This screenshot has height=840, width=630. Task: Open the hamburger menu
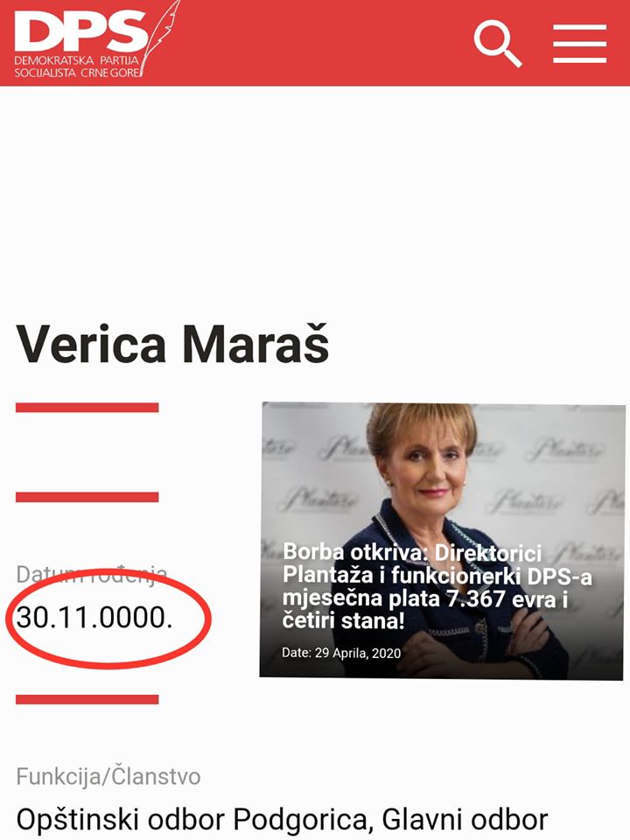click(579, 44)
